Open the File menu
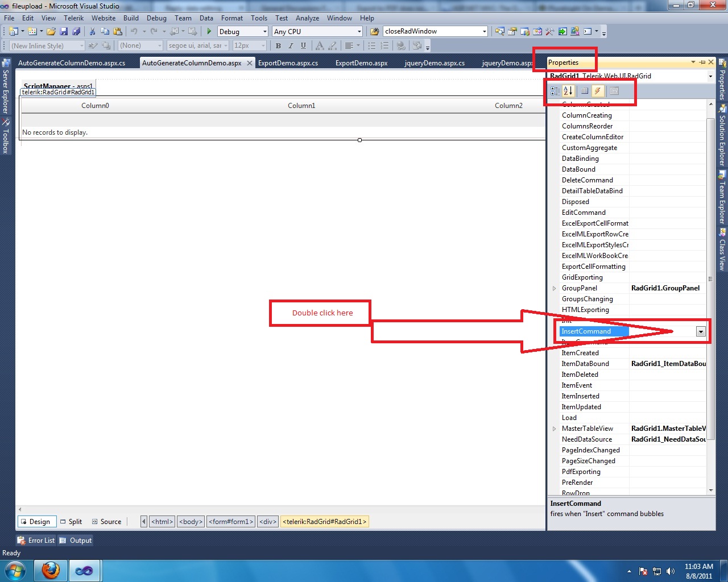This screenshot has width=728, height=582. [x=9, y=18]
